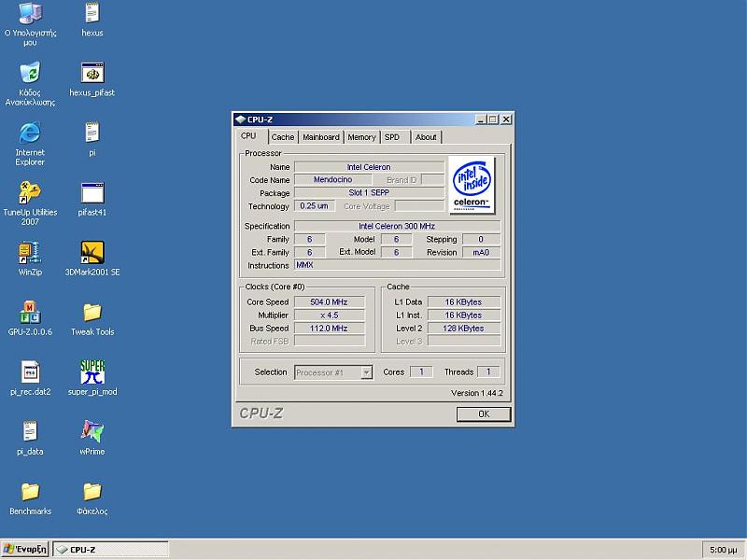Screen dimensions: 747x560
Task: Switch to the Cache tab
Action: 283,137
